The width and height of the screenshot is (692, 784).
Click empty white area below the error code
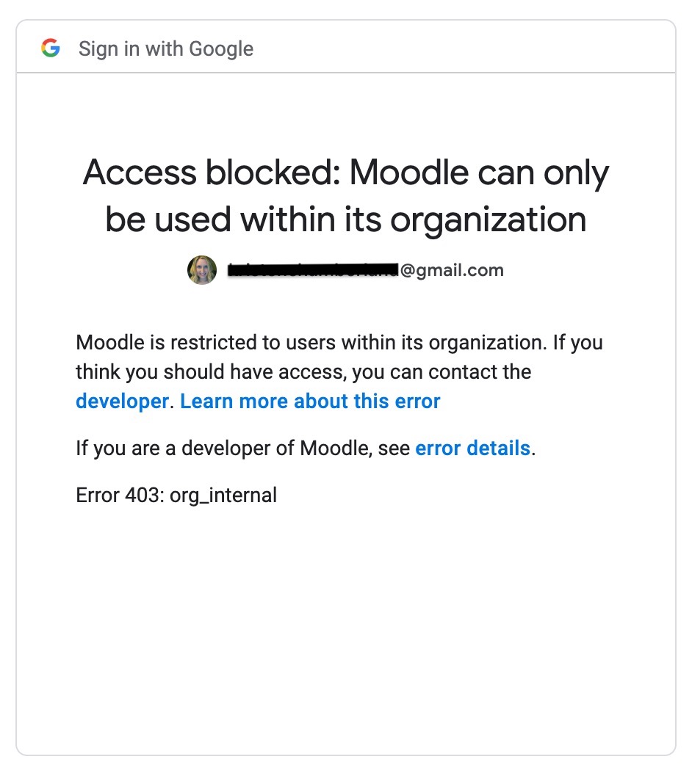pyautogui.click(x=345, y=624)
